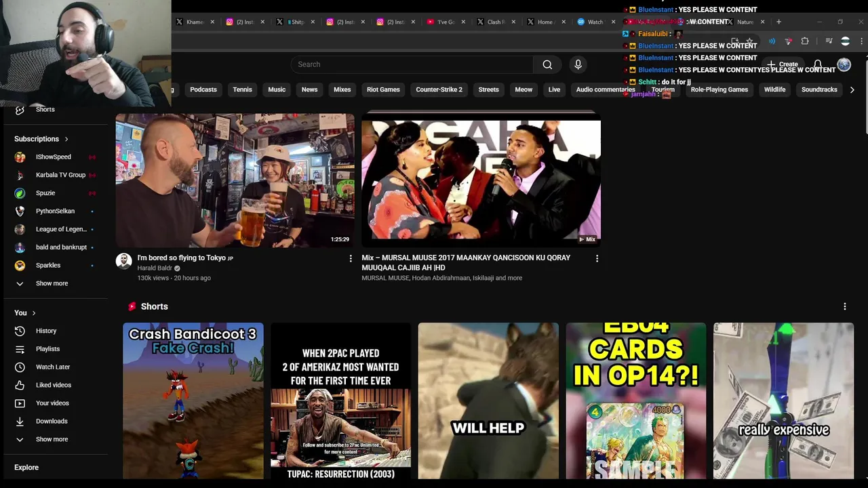Open browser extensions puzzle icon

click(x=805, y=41)
